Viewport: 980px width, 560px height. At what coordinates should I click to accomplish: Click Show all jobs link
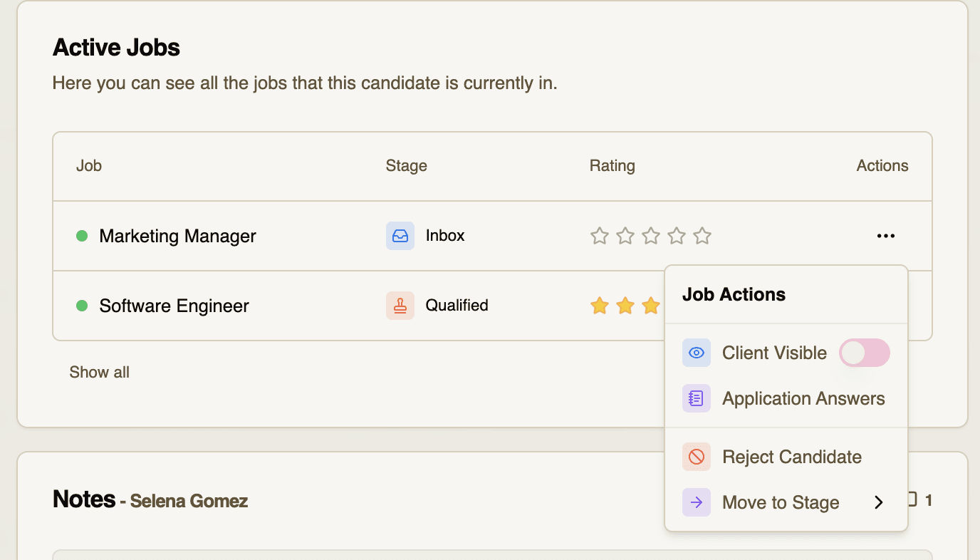(100, 372)
